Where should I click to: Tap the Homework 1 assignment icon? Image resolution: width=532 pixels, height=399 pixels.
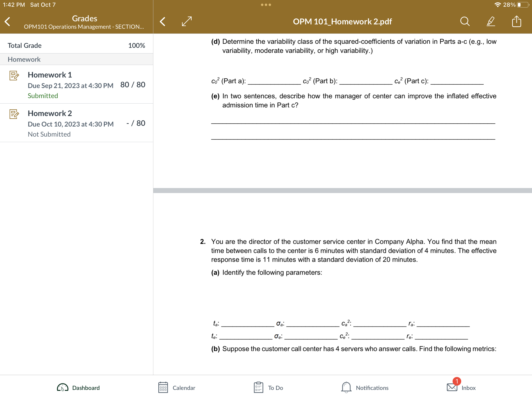click(14, 76)
